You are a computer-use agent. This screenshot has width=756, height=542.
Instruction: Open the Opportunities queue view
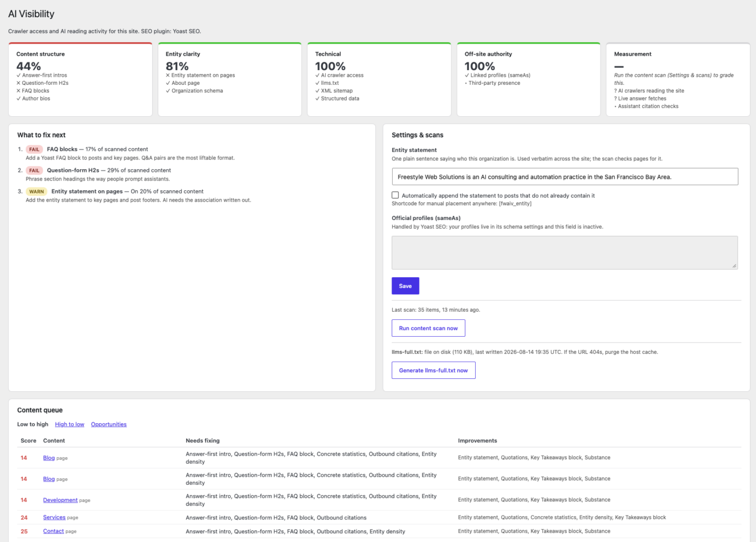coord(109,424)
